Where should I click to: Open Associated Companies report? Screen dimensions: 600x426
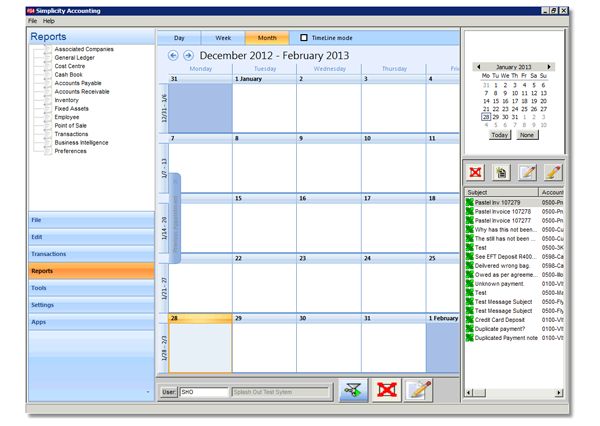(x=84, y=49)
